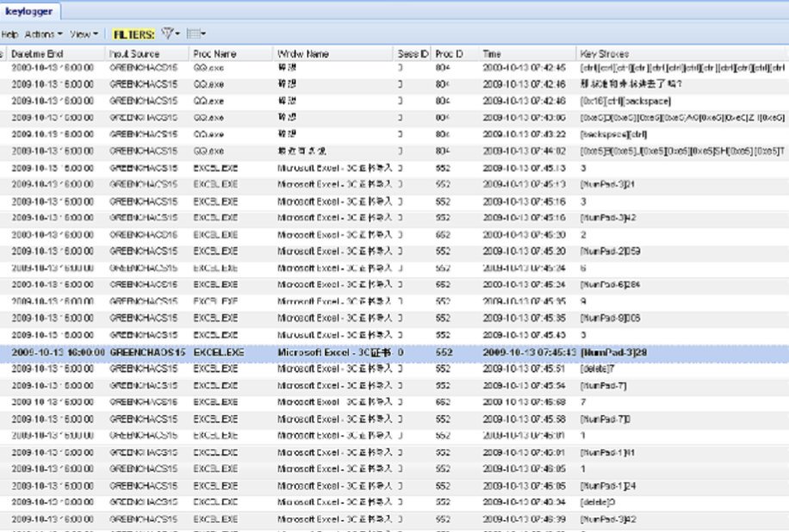
Task: Sort by the Key Strokes column
Action: point(603,52)
